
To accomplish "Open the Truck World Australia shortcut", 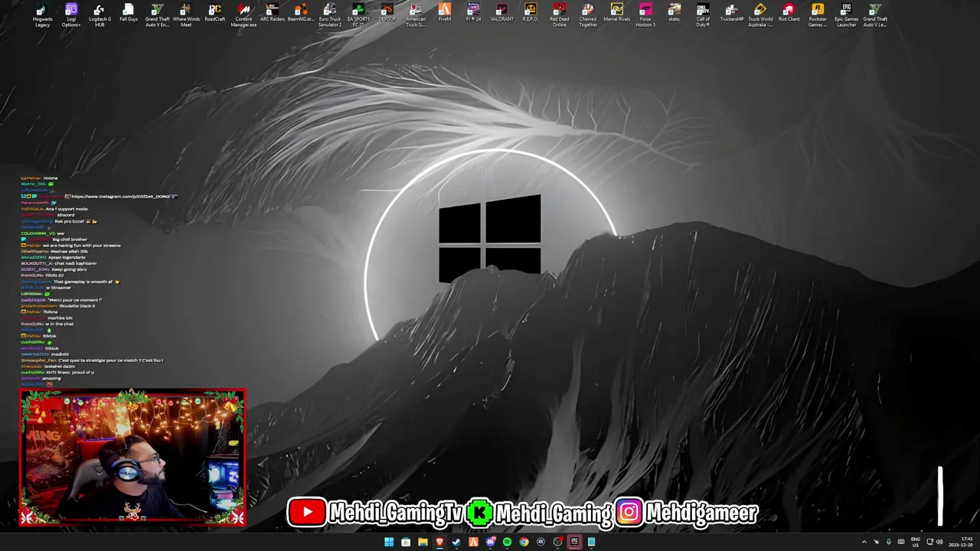I will click(x=760, y=15).
